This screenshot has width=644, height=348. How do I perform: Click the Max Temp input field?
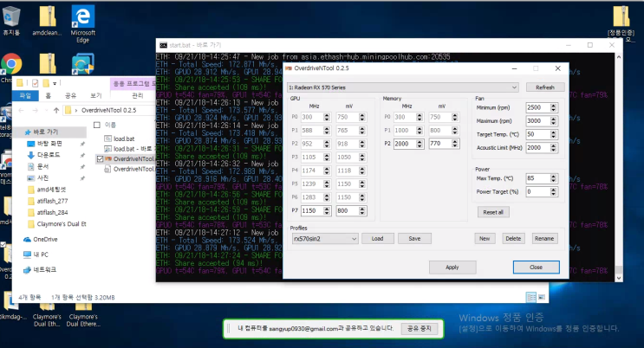click(538, 178)
